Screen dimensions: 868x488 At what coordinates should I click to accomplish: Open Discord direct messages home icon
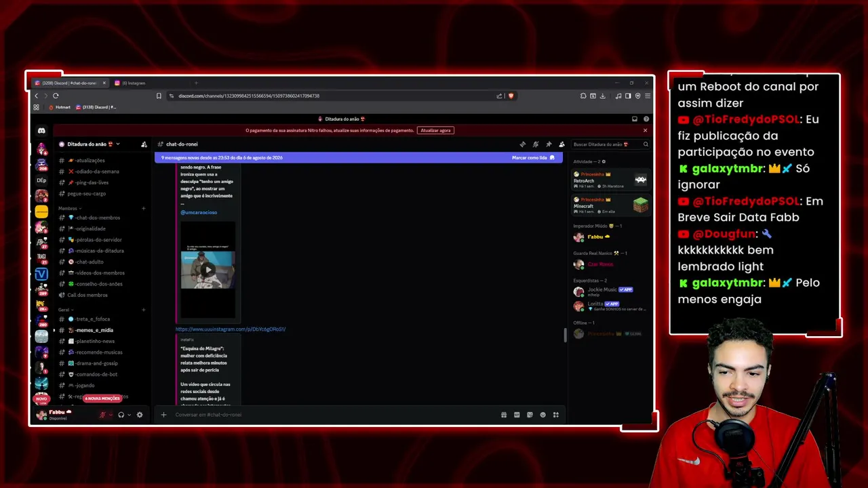click(x=41, y=131)
